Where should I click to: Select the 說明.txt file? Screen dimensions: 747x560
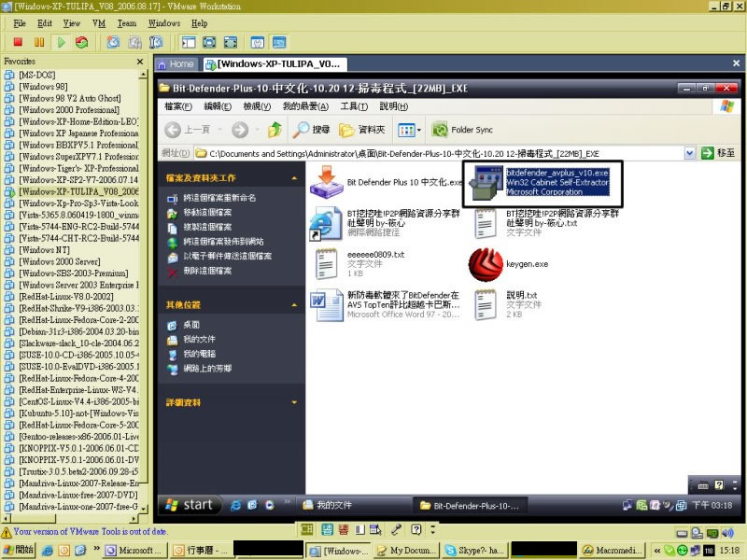[506, 305]
